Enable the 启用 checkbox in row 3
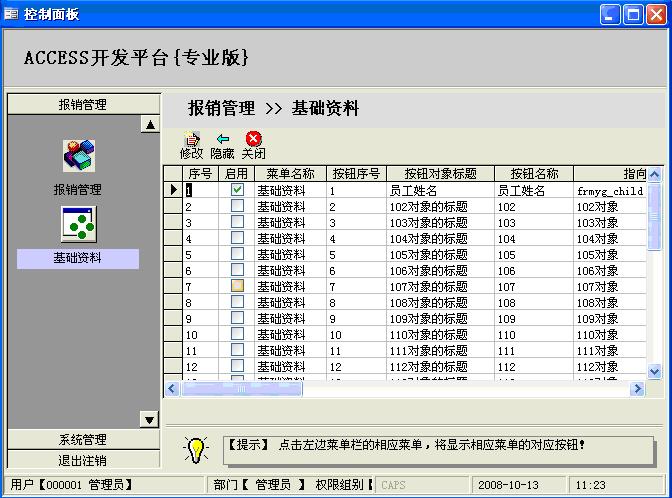672x498 pixels. click(237, 222)
